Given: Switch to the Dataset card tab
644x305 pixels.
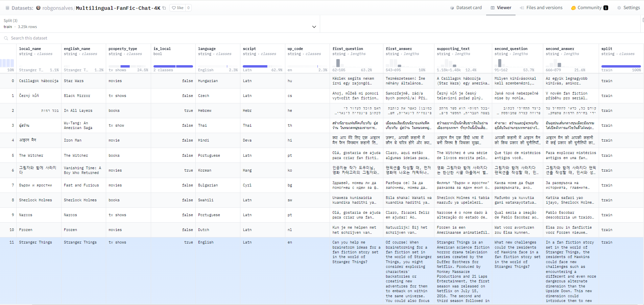Looking at the screenshot, I should pyautogui.click(x=466, y=8).
